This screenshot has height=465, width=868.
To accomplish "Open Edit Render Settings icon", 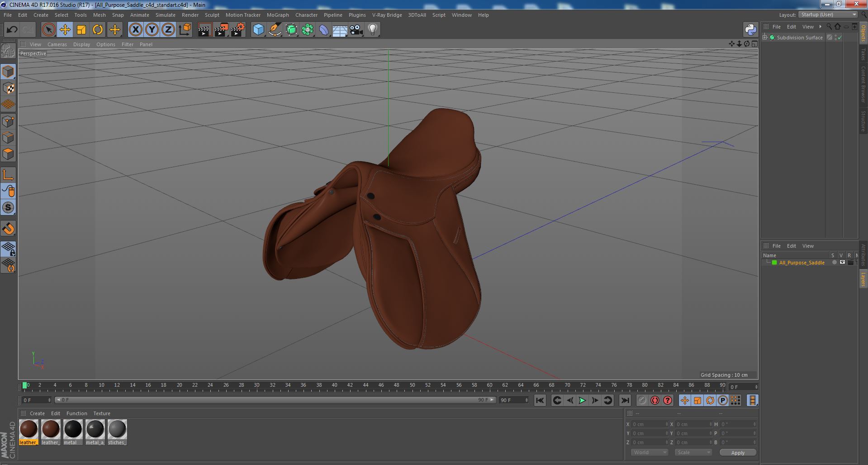I will (237, 30).
